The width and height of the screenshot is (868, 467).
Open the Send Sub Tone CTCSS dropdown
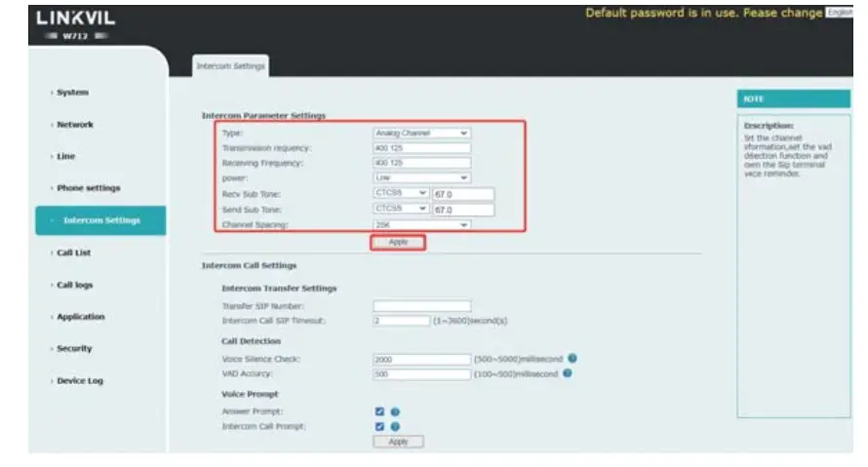tap(401, 209)
